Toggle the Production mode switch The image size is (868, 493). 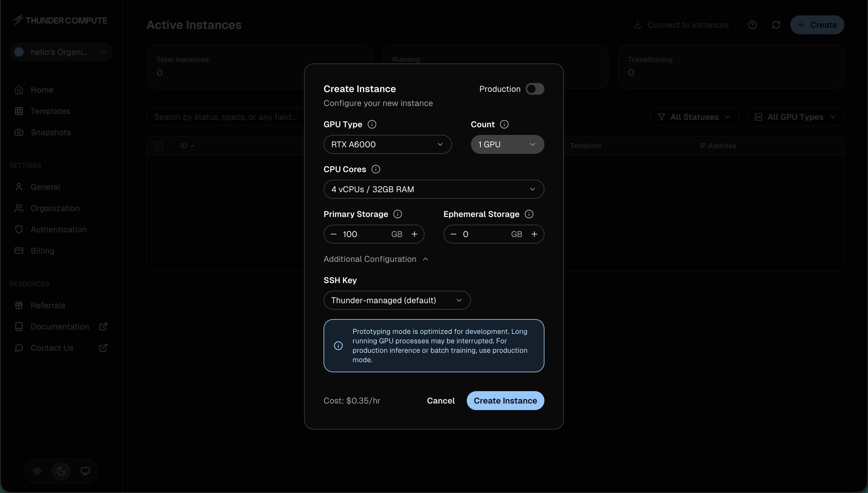[x=535, y=89]
